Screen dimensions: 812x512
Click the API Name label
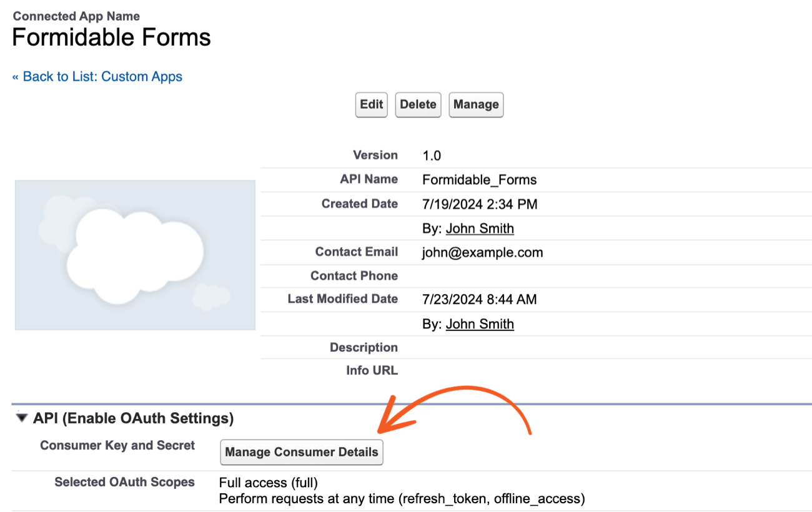click(369, 179)
